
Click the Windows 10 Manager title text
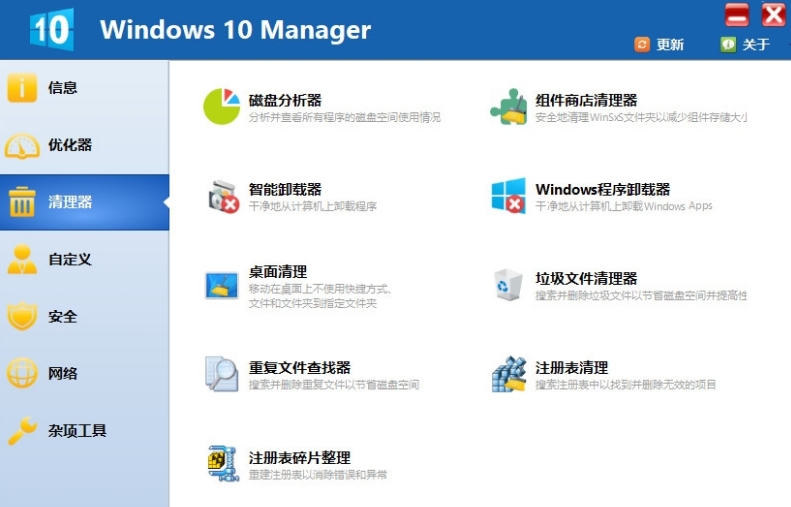[x=235, y=29]
